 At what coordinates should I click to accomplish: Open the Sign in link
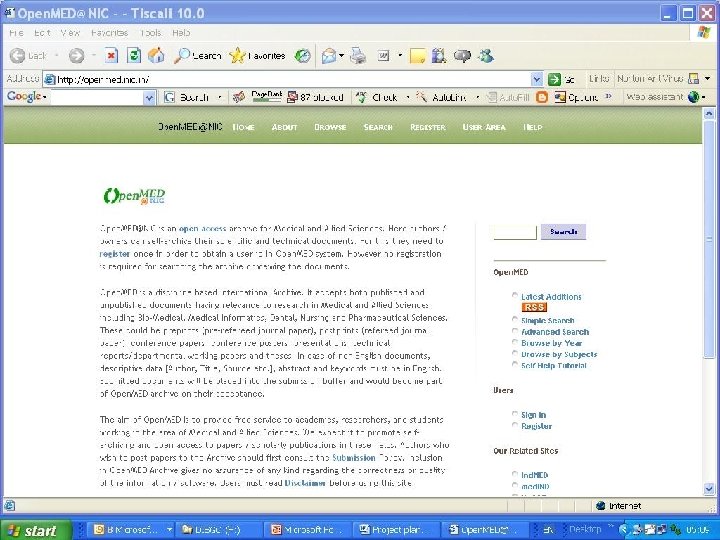[533, 415]
